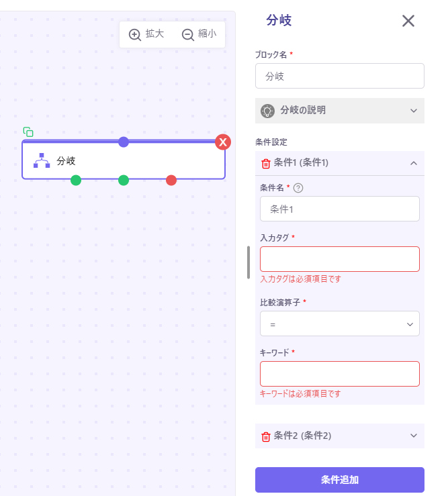Expand the 分岐の説明 section
Image resolution: width=448 pixels, height=496 pixels.
click(x=414, y=111)
